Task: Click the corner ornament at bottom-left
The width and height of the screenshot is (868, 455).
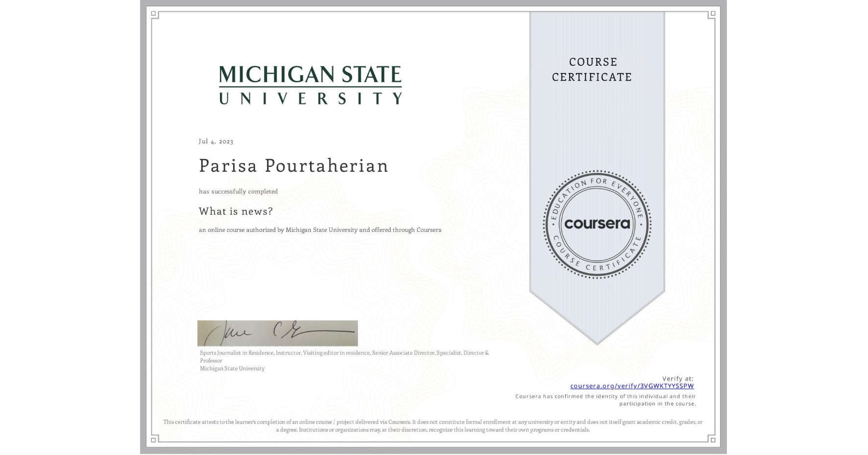Action: point(152,441)
